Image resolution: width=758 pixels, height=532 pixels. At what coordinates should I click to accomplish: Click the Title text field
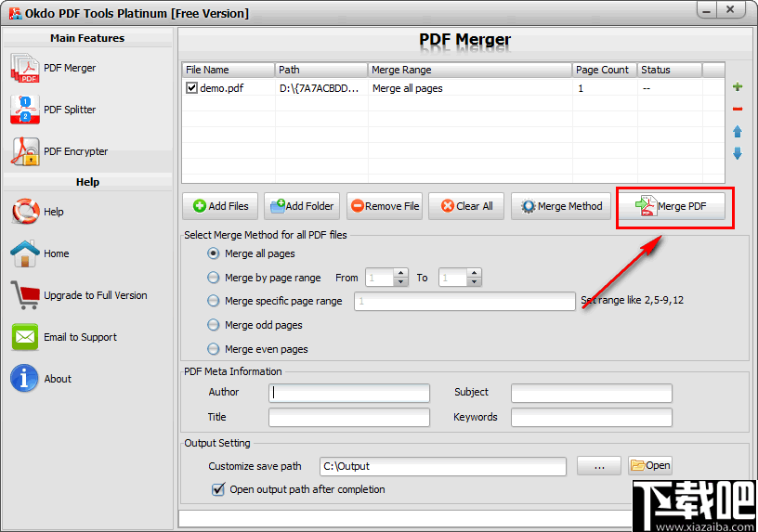(x=349, y=418)
